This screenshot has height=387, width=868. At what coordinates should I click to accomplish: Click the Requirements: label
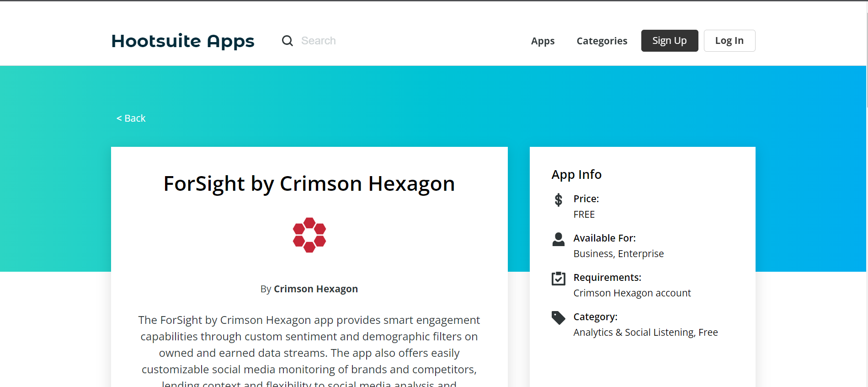[607, 278]
